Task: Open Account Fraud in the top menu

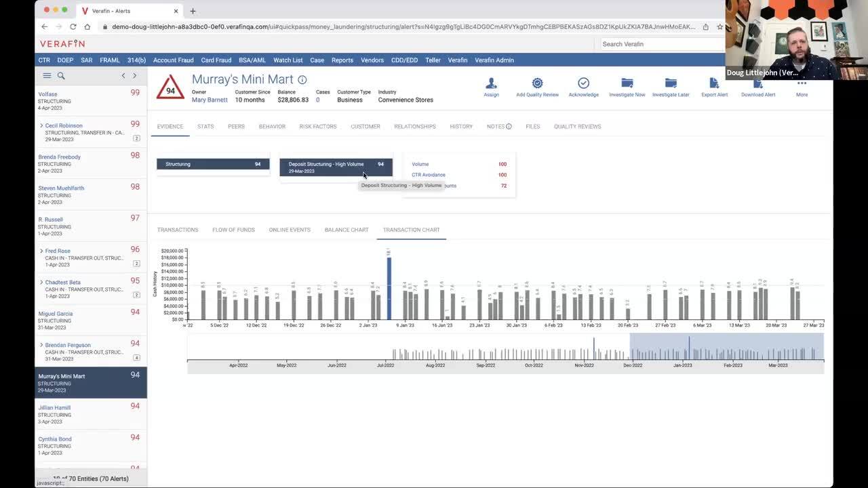Action: tap(173, 60)
